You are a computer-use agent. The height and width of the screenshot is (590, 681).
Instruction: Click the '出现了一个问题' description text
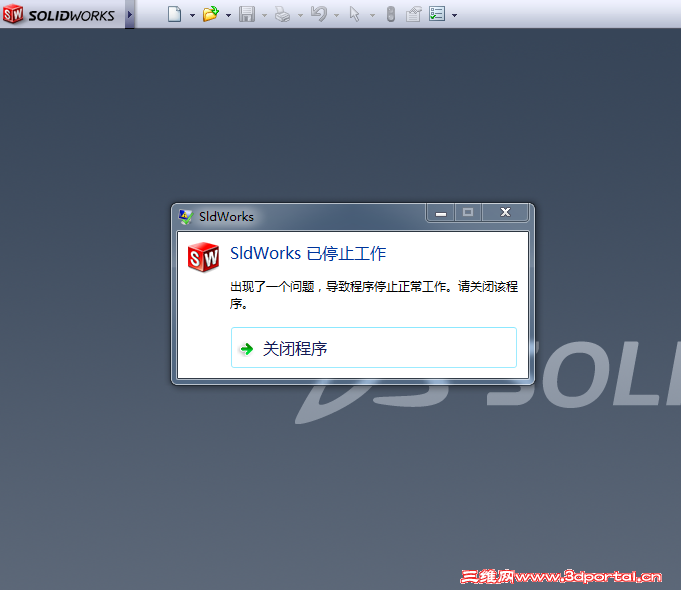[x=374, y=295]
